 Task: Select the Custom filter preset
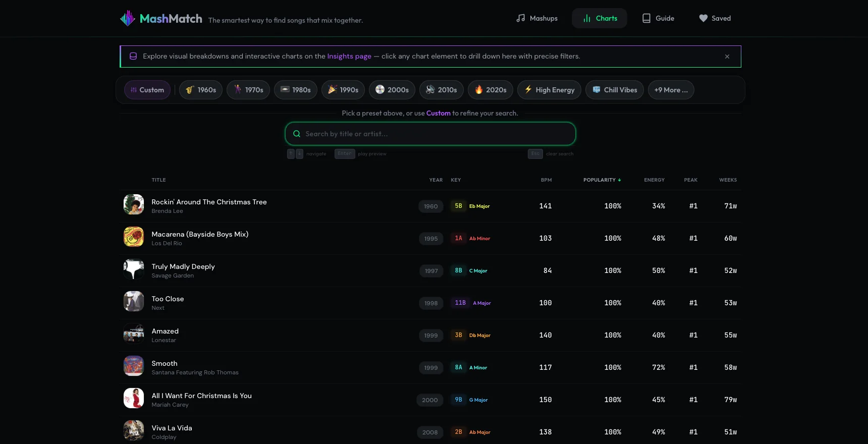coord(147,90)
